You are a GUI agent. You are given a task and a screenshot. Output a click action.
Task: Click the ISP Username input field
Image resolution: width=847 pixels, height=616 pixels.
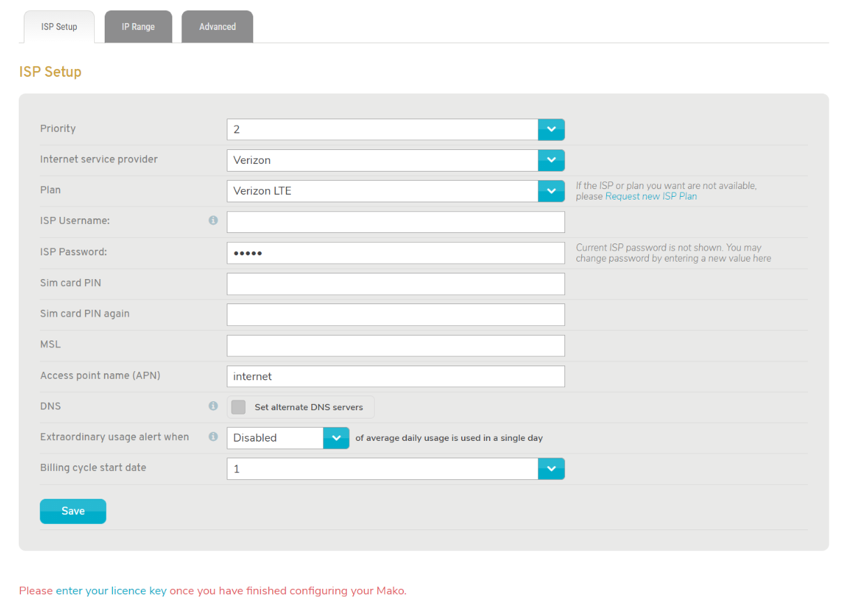click(x=396, y=221)
